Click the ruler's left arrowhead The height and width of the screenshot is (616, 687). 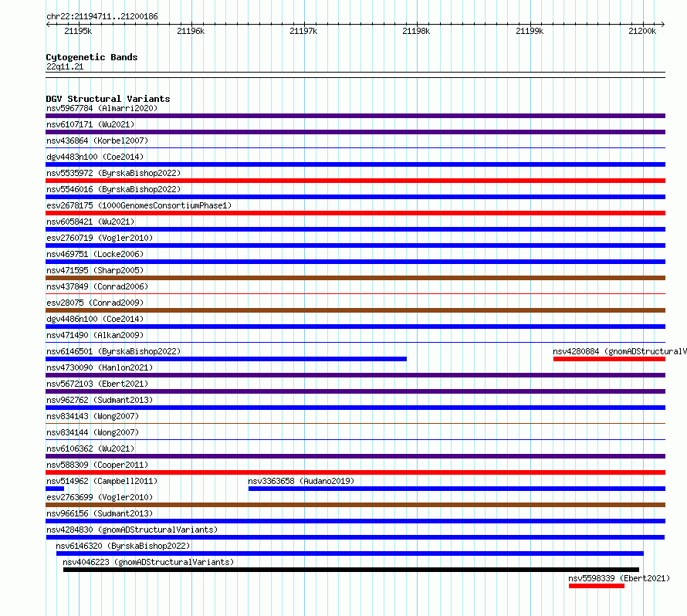click(x=48, y=24)
